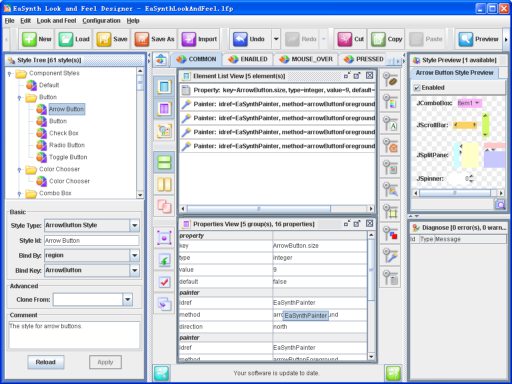The height and width of the screenshot is (384, 512).
Task: Open the Look and Feel menu
Action: coord(56,21)
